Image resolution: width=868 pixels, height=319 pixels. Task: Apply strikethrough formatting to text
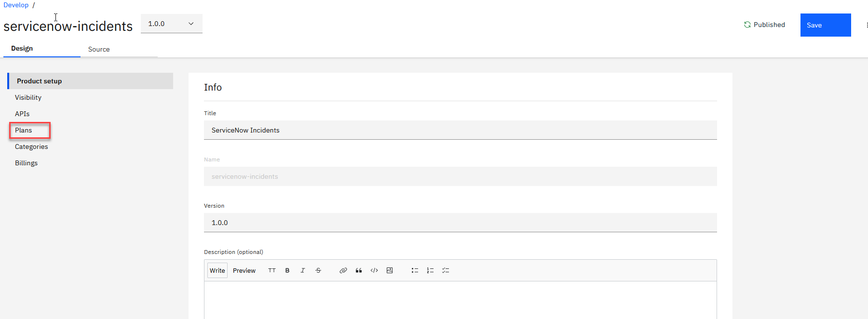pyautogui.click(x=318, y=270)
